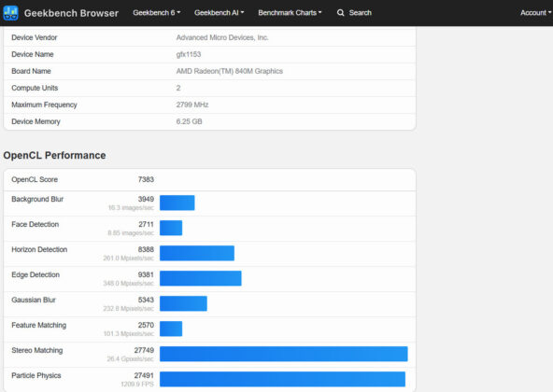The height and width of the screenshot is (392, 553).
Task: Click the Stereo Matching score bar
Action: (284, 354)
